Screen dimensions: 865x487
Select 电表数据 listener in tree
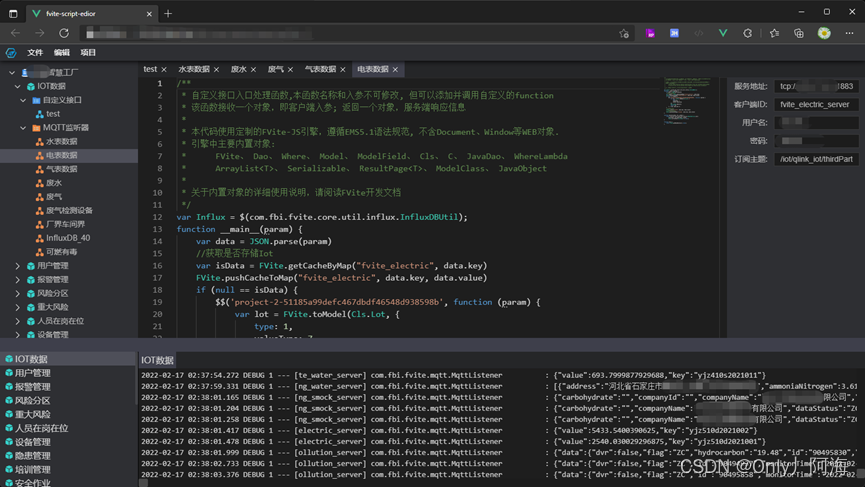coord(62,156)
